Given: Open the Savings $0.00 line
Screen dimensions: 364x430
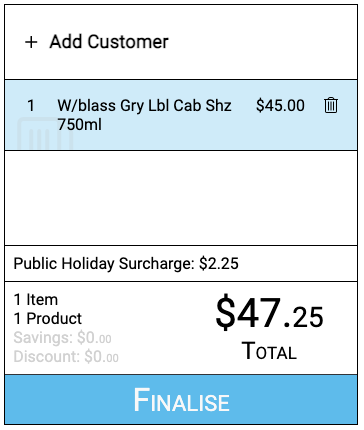Looking at the screenshot, I should click(x=62, y=338).
